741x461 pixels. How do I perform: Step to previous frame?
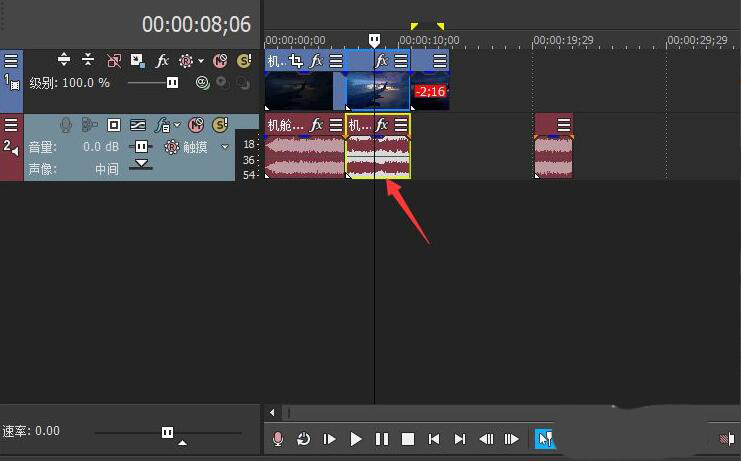point(486,439)
